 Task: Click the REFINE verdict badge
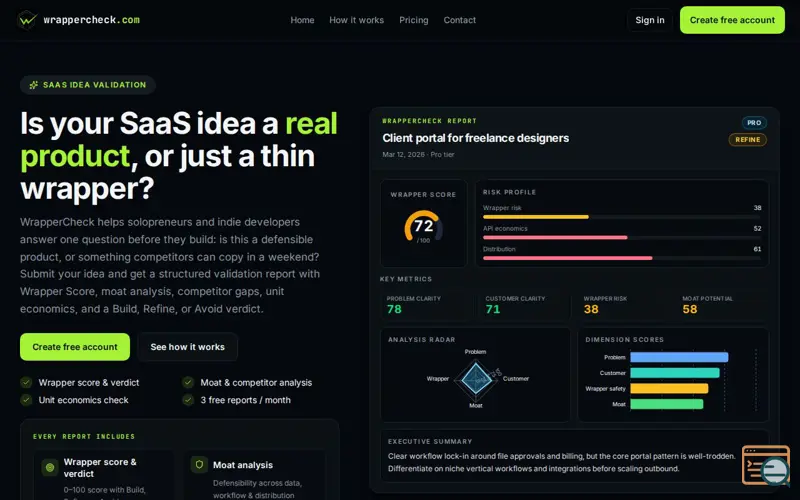(747, 139)
